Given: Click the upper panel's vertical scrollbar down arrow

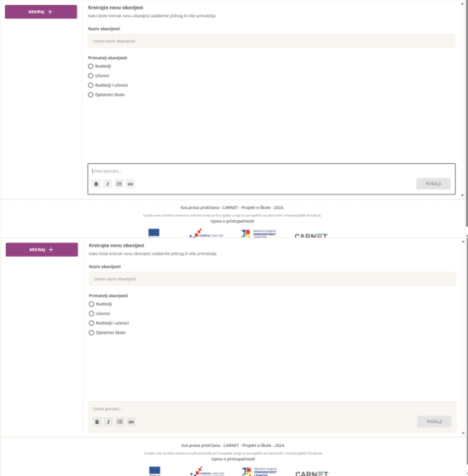Looking at the screenshot, I should (463, 195).
